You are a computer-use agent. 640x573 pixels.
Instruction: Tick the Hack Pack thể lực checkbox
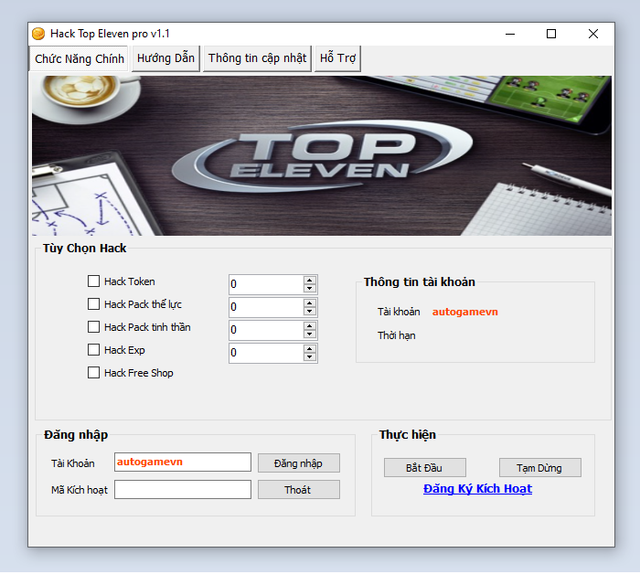point(94,304)
